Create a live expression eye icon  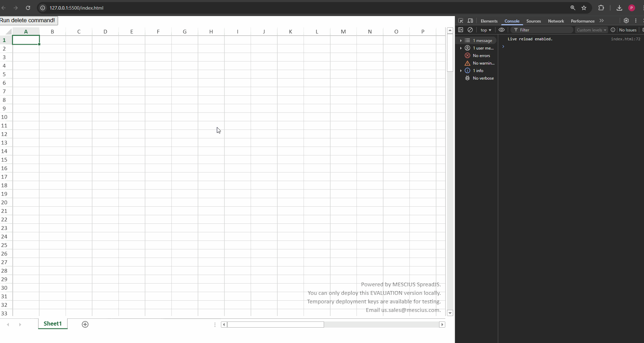click(502, 30)
